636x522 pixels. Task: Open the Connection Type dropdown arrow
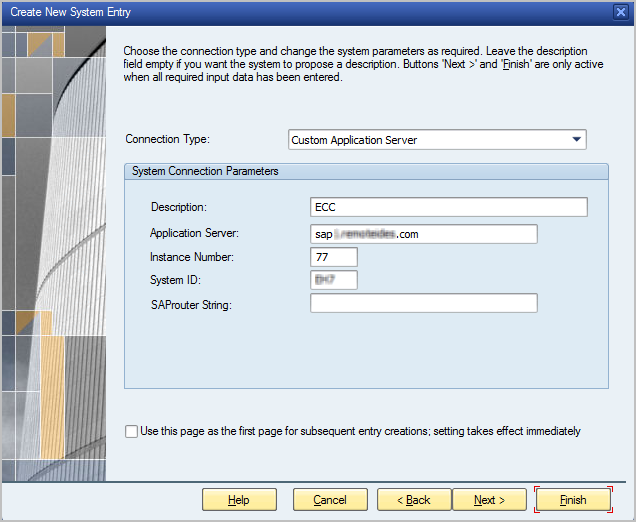[577, 140]
